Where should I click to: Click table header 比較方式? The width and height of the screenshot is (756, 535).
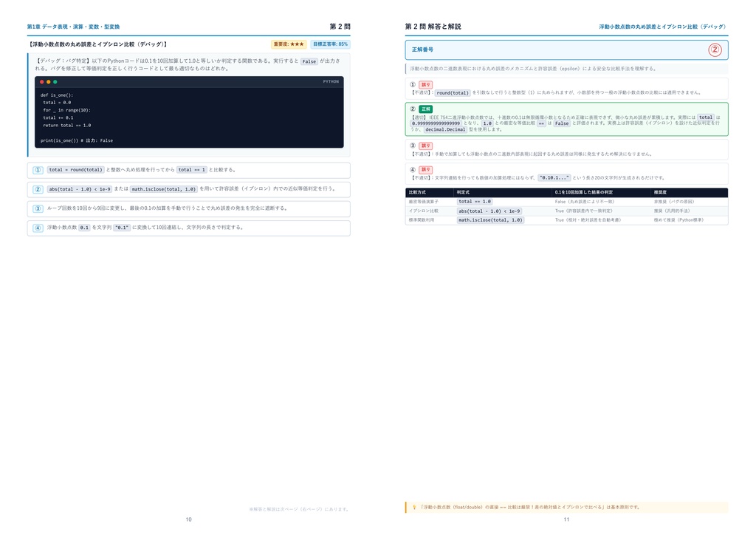click(x=417, y=192)
